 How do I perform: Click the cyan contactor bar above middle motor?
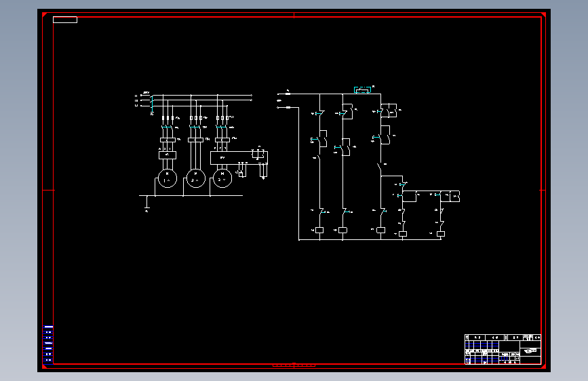pyautogui.click(x=195, y=127)
